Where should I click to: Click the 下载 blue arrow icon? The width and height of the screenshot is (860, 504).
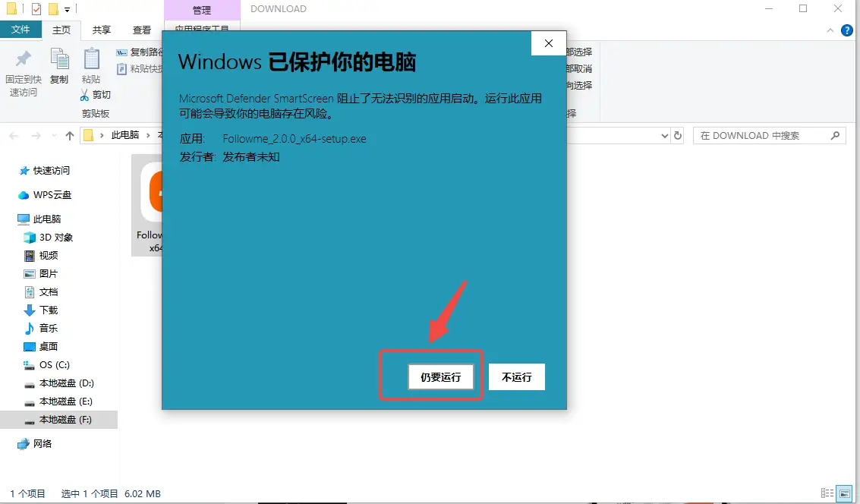coord(30,310)
